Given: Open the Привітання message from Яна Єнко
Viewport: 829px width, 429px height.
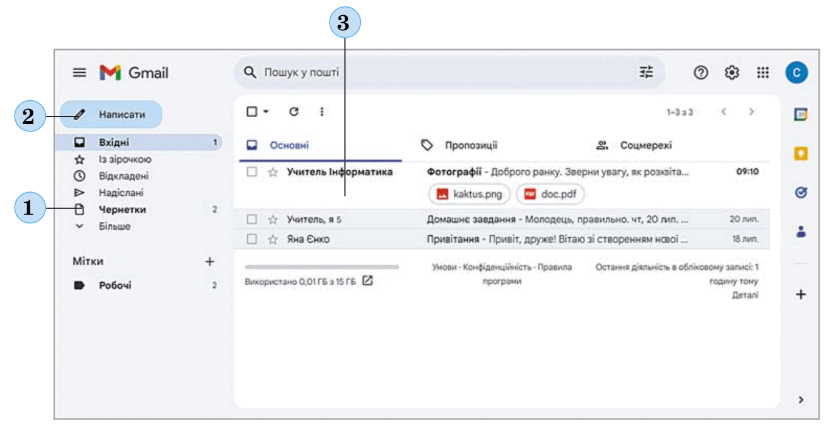Looking at the screenshot, I should [502, 239].
